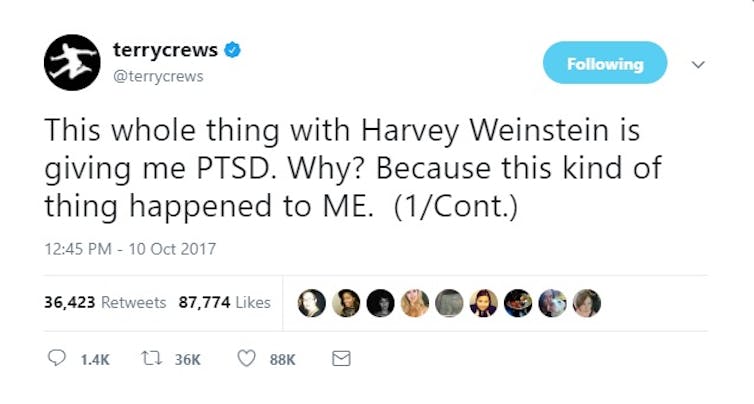The image size is (754, 404).
Task: Toggle the Following button
Action: [605, 63]
